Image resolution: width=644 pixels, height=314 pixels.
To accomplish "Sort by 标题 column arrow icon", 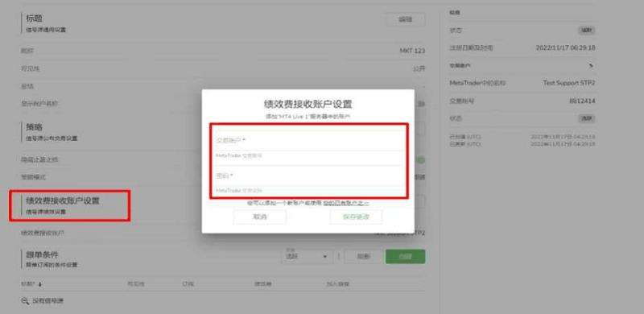I will point(40,284).
